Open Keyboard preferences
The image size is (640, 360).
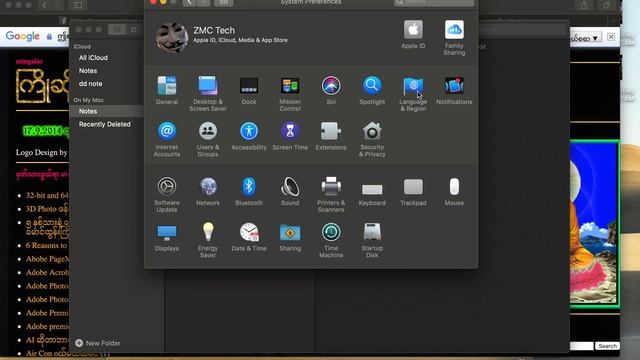pyautogui.click(x=372, y=194)
